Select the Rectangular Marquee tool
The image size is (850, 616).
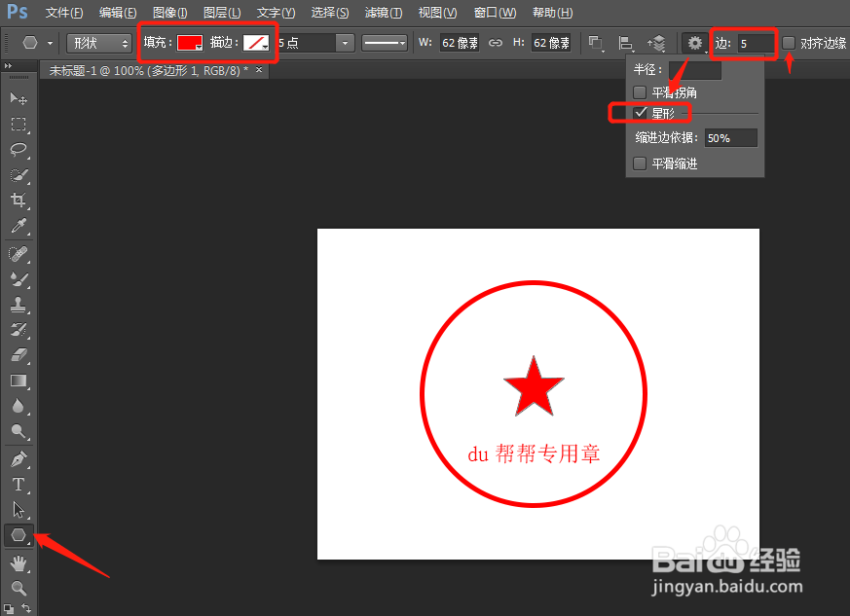(18, 124)
